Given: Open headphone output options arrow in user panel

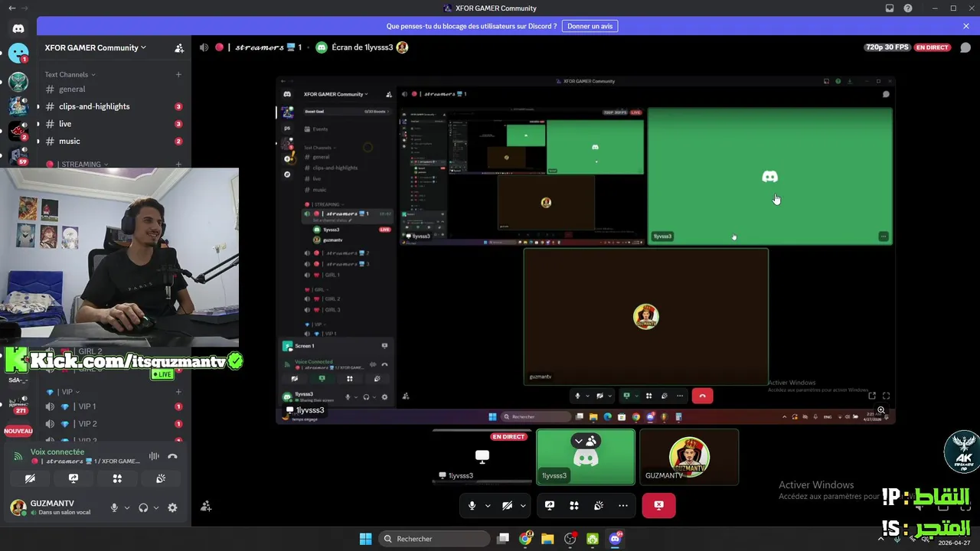Looking at the screenshot, I should pyautogui.click(x=156, y=507).
